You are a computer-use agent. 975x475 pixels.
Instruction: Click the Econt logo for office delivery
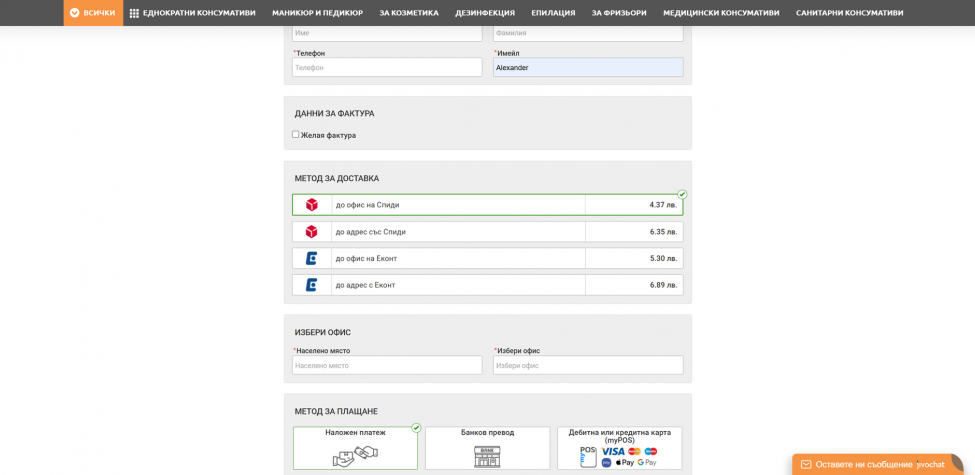tap(312, 259)
